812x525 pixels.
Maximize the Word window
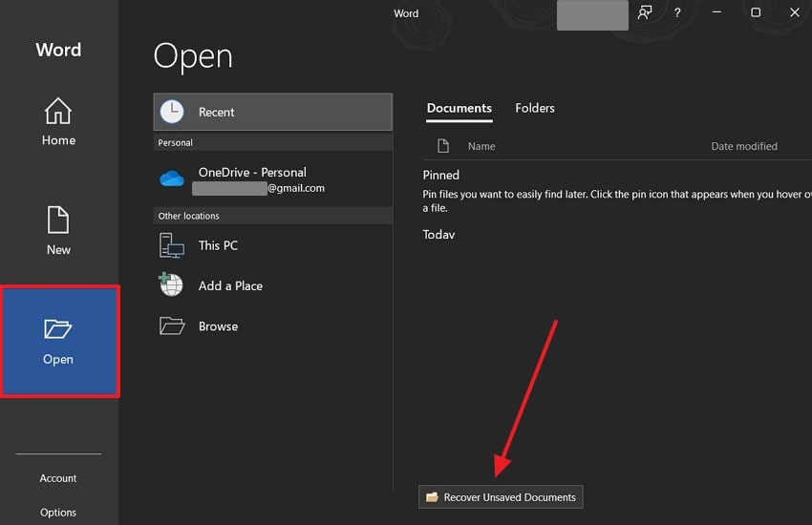pos(756,12)
